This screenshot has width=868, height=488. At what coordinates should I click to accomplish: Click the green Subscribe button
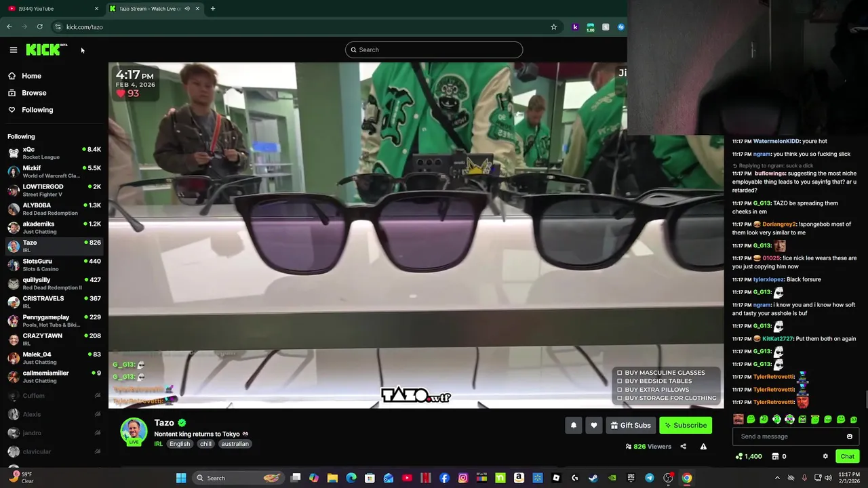tap(686, 425)
